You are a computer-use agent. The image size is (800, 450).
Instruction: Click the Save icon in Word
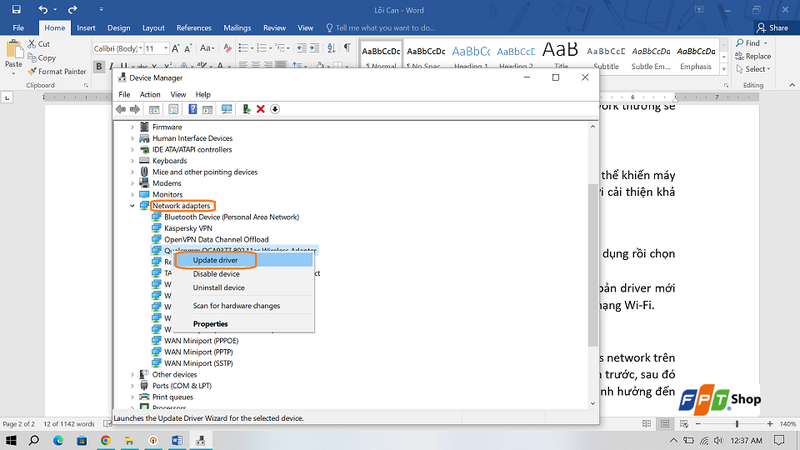click(16, 9)
